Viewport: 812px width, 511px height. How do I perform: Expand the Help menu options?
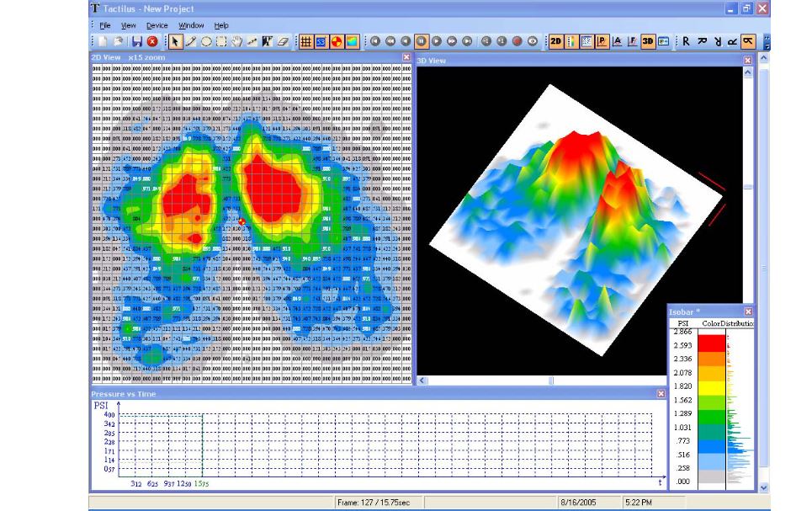pyautogui.click(x=223, y=25)
